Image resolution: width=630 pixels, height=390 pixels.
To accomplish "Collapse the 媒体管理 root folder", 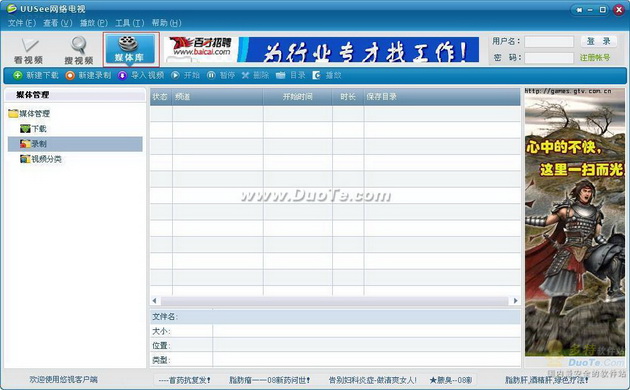I will tap(13, 114).
